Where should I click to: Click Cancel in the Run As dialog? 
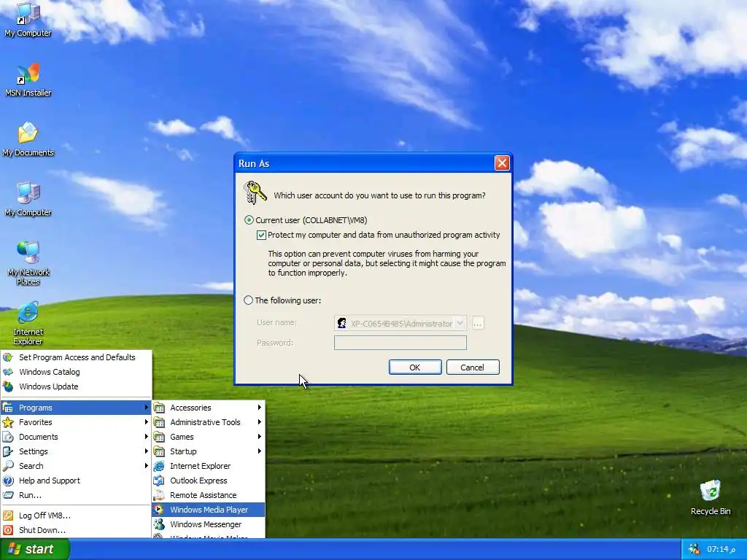click(x=473, y=367)
